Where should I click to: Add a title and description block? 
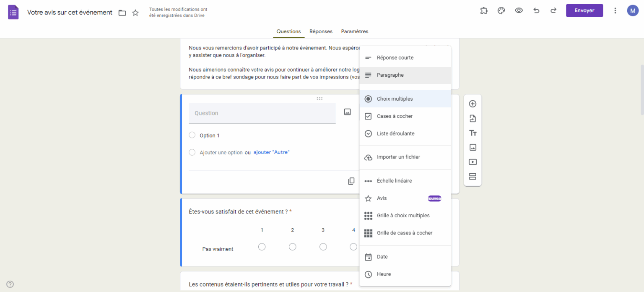pos(473,133)
